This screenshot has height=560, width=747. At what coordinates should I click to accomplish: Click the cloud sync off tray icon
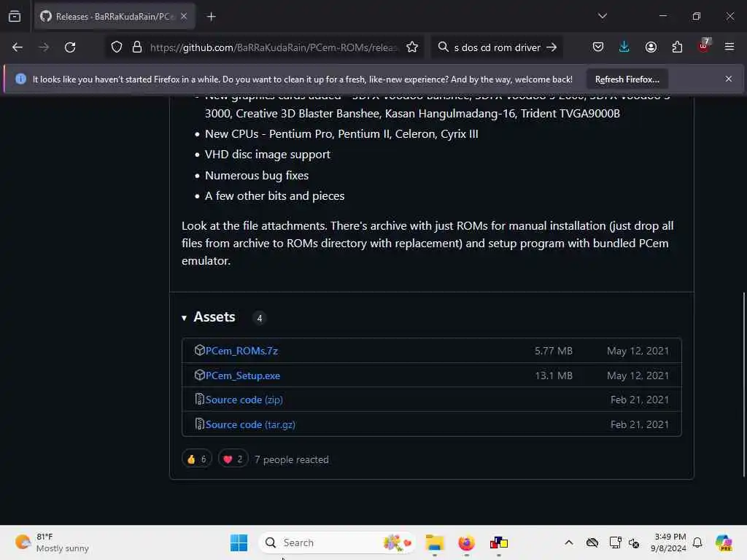(x=592, y=542)
